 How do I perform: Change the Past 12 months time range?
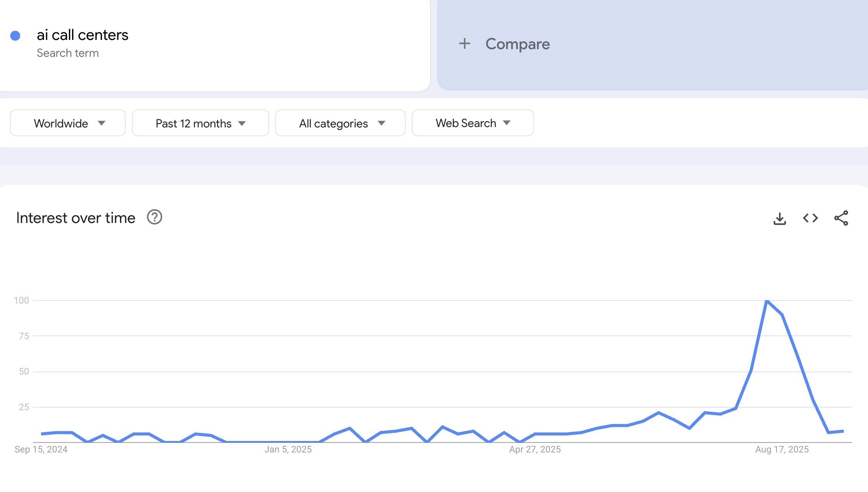coord(200,123)
